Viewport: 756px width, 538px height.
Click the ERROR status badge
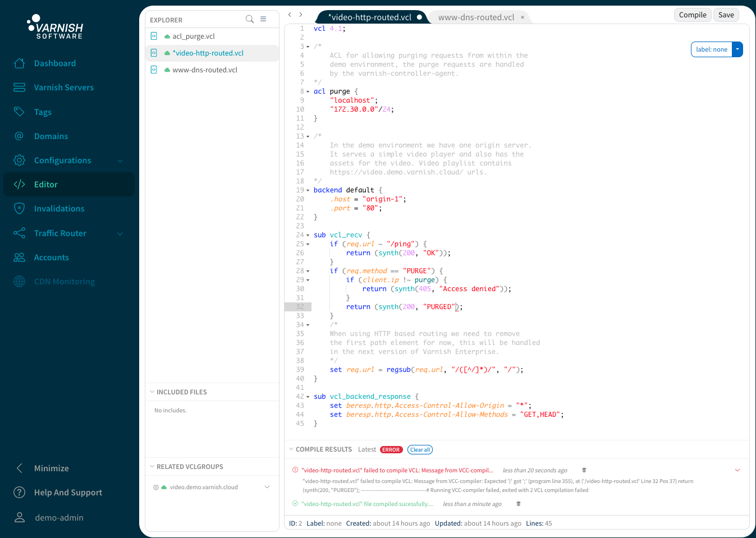point(391,449)
